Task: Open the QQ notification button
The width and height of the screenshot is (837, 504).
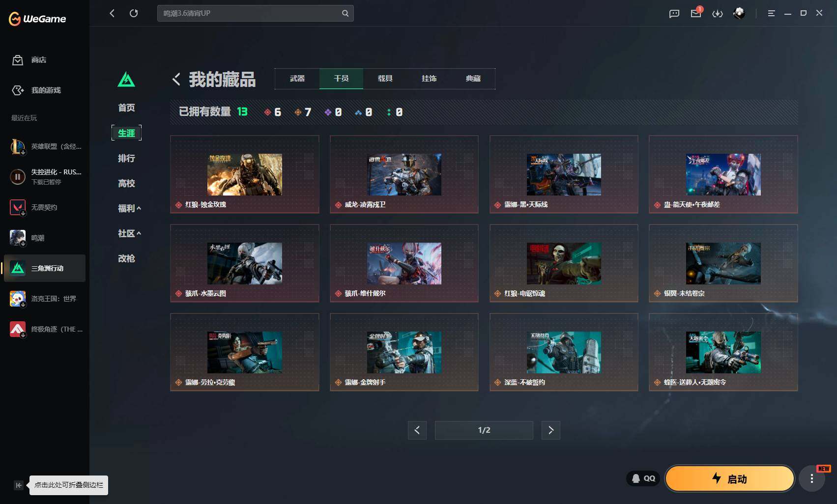Action: [x=643, y=478]
